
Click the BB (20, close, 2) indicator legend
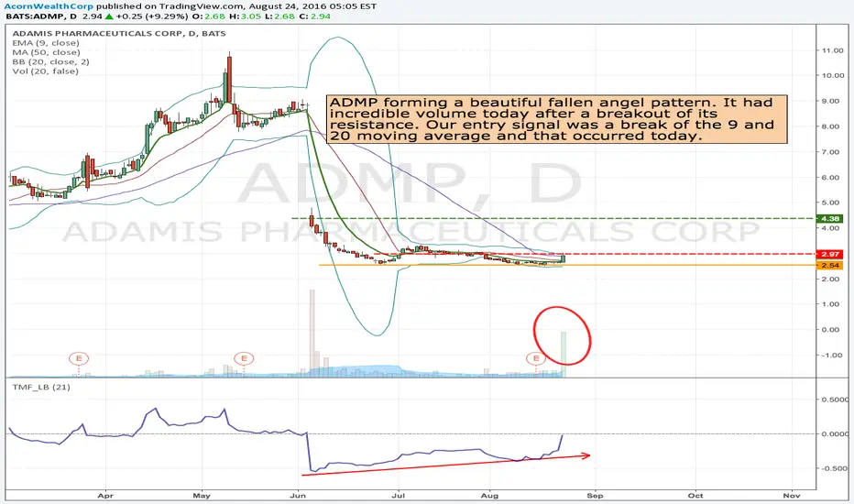click(50, 61)
